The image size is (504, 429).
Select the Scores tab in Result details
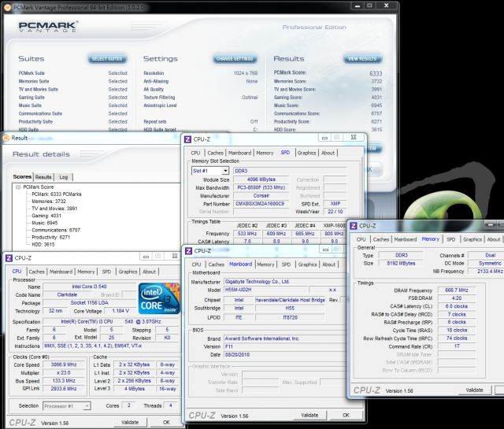click(22, 177)
